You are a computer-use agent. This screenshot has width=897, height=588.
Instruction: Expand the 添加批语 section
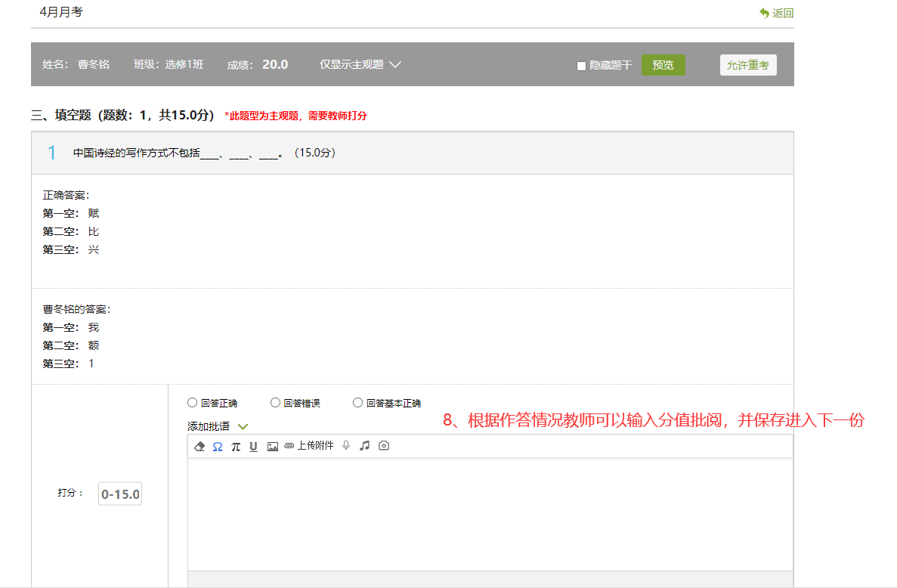click(218, 426)
